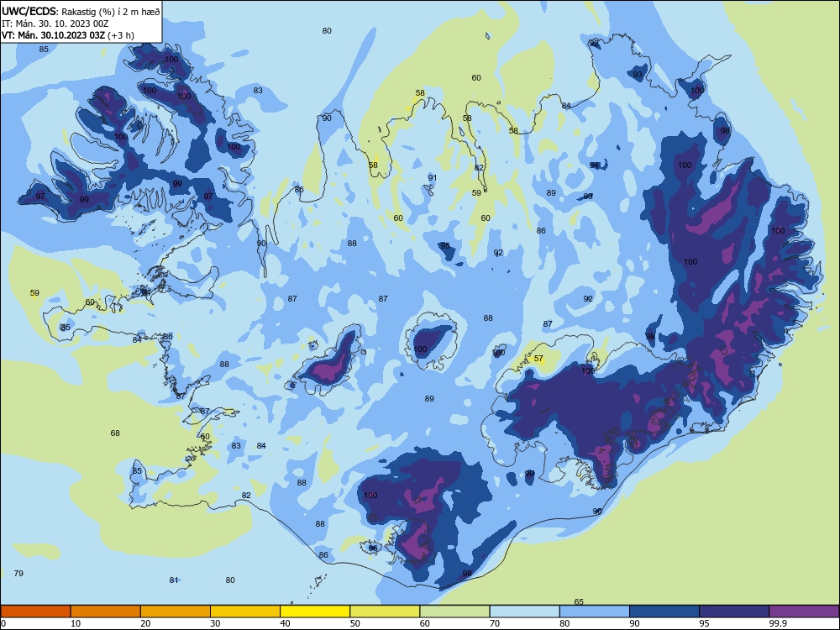Pick the pale blue 70–80 legend swatch

click(524, 612)
